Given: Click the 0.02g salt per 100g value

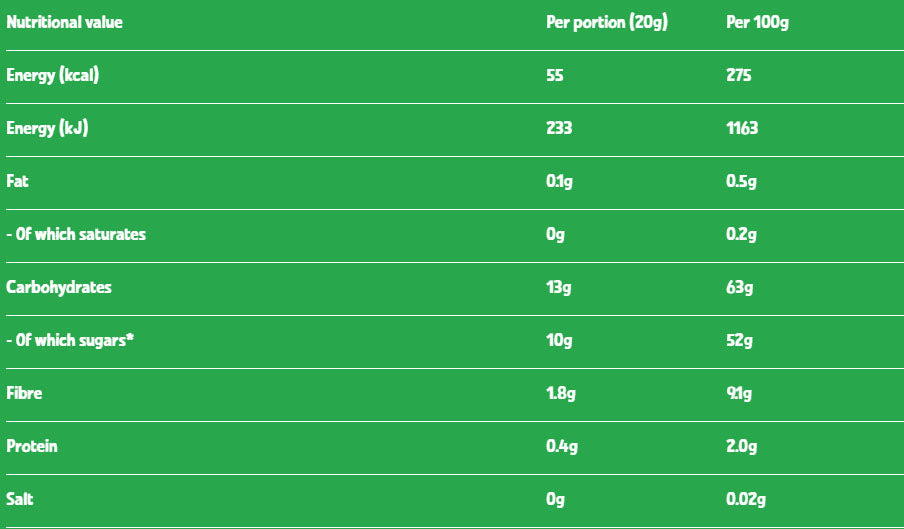Looking at the screenshot, I should [747, 499].
